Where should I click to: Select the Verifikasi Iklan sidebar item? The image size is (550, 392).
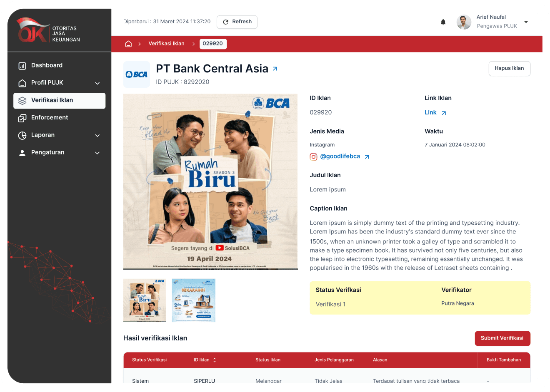59,101
